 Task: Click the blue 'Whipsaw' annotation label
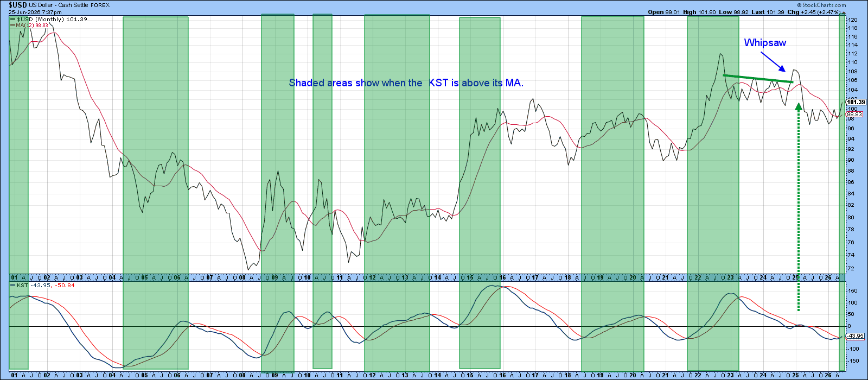(x=765, y=42)
